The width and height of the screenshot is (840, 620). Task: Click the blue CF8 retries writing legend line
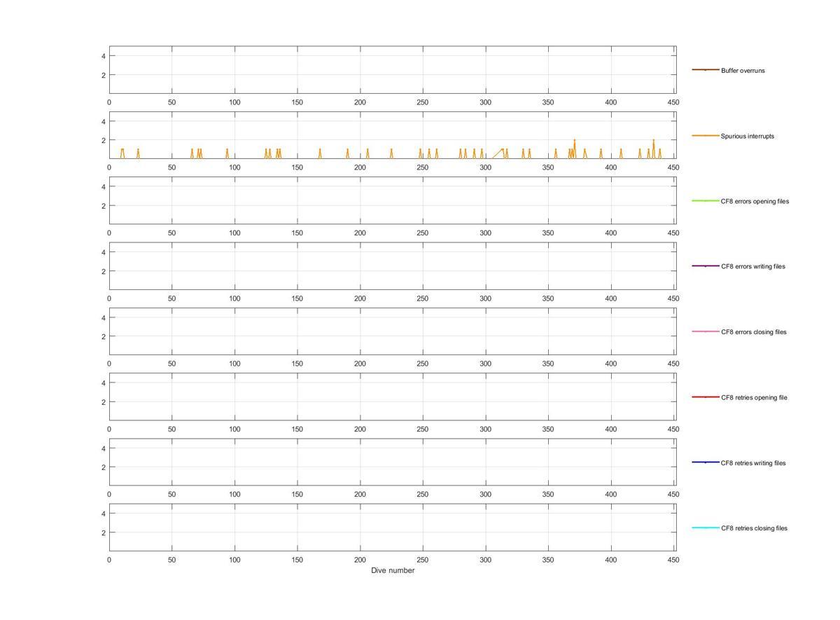706,462
